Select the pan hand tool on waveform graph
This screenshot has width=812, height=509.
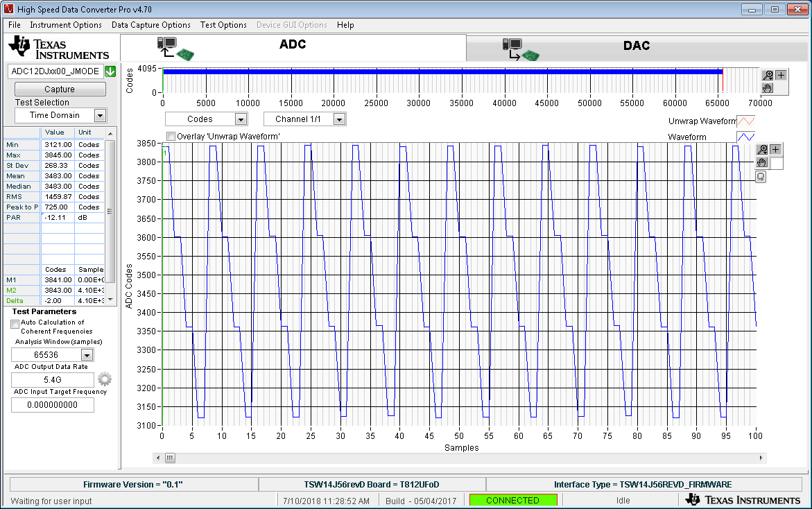(762, 162)
